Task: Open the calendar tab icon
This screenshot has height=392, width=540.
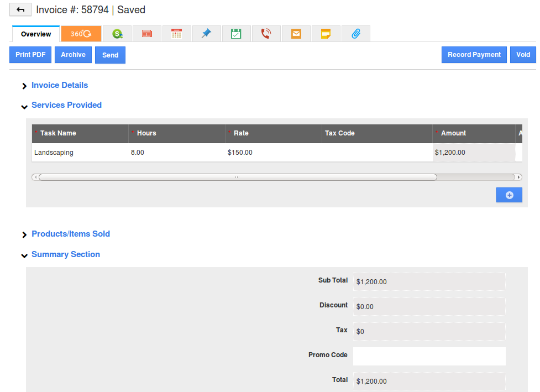Action: pyautogui.click(x=177, y=34)
